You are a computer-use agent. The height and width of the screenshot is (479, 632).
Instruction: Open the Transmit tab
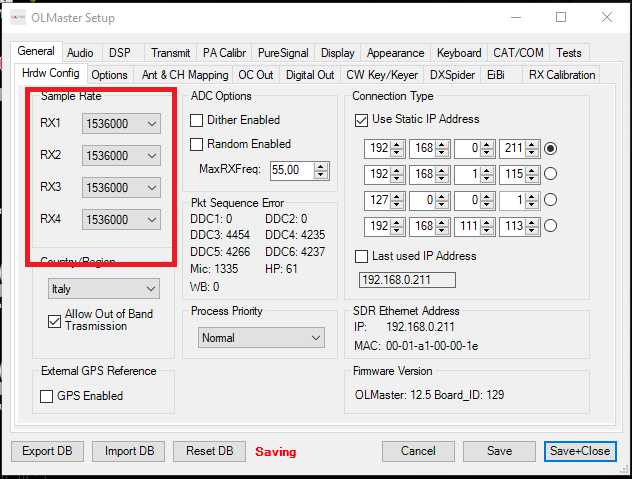tap(170, 53)
